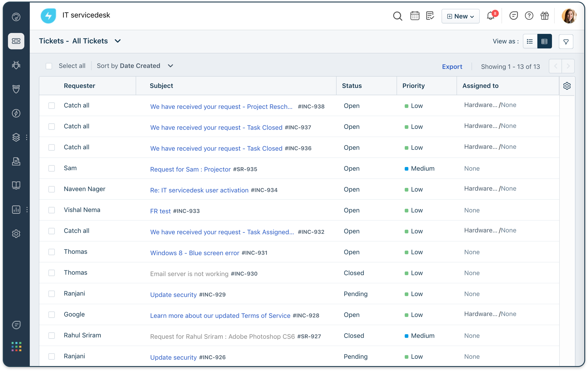The image size is (588, 371).
Task: Open the Changes module (shield icon)
Action: coord(16,89)
